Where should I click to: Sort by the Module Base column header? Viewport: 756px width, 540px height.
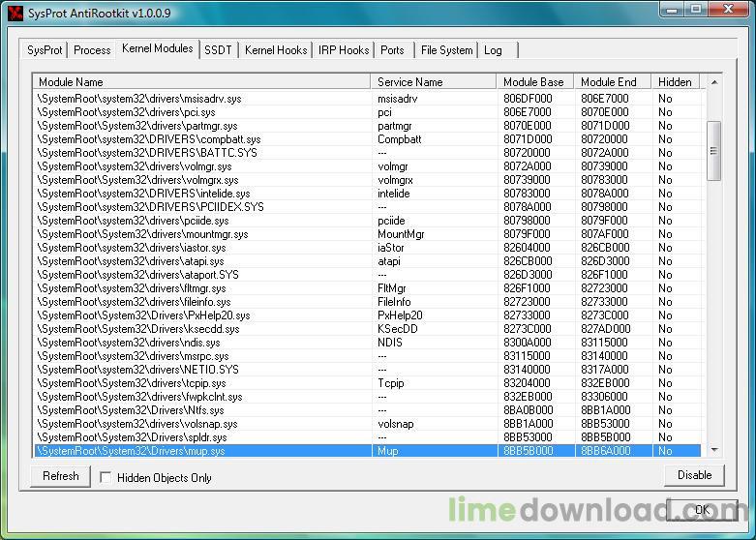coord(534,82)
